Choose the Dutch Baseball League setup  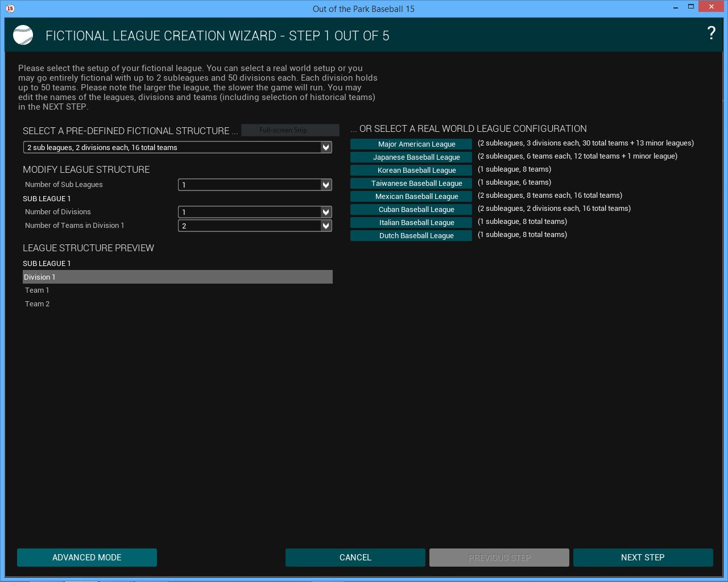[411, 236]
